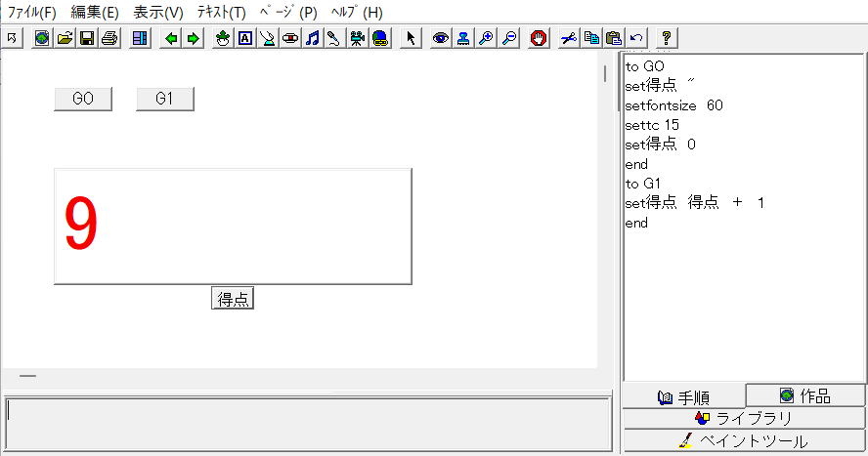Click the 'setfontsize 60' code line
This screenshot has width=868, height=456.
(x=674, y=105)
